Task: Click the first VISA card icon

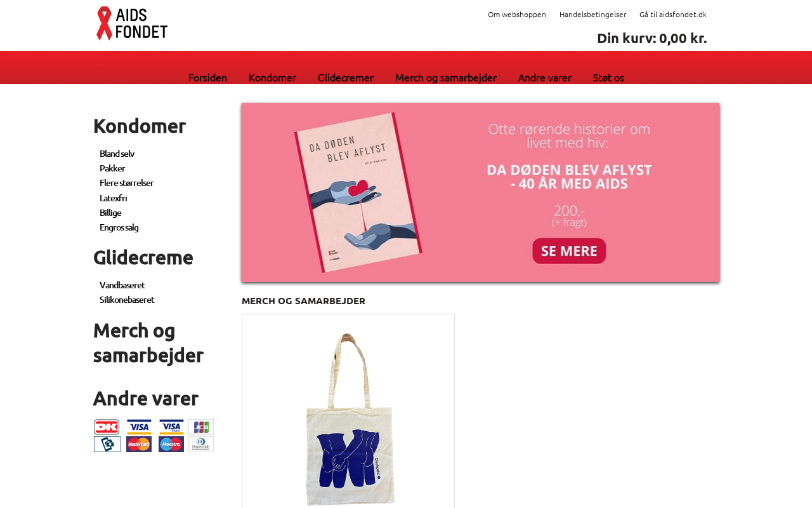Action: (x=139, y=427)
